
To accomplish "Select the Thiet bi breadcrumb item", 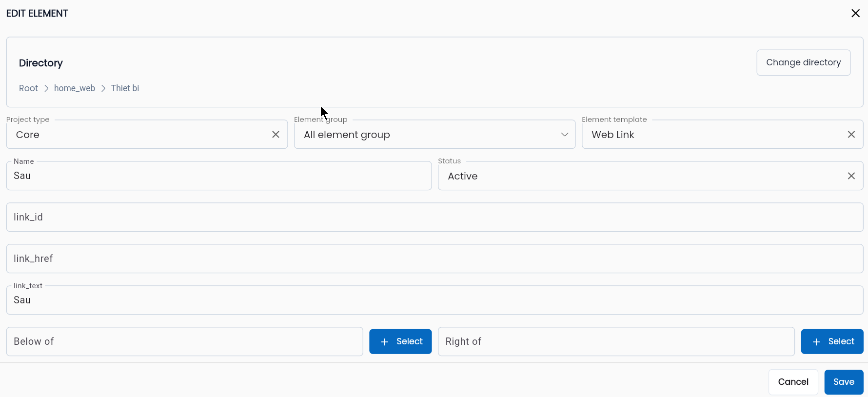I will click(125, 88).
